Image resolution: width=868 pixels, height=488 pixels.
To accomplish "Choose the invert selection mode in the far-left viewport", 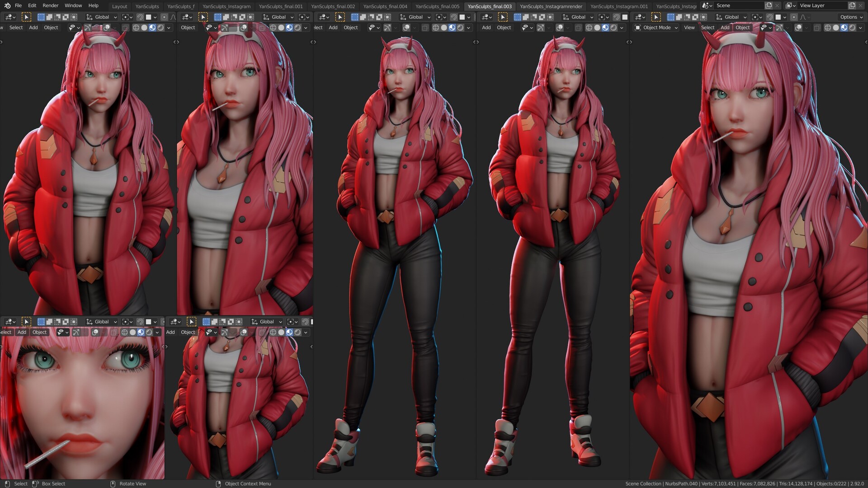I will (66, 17).
